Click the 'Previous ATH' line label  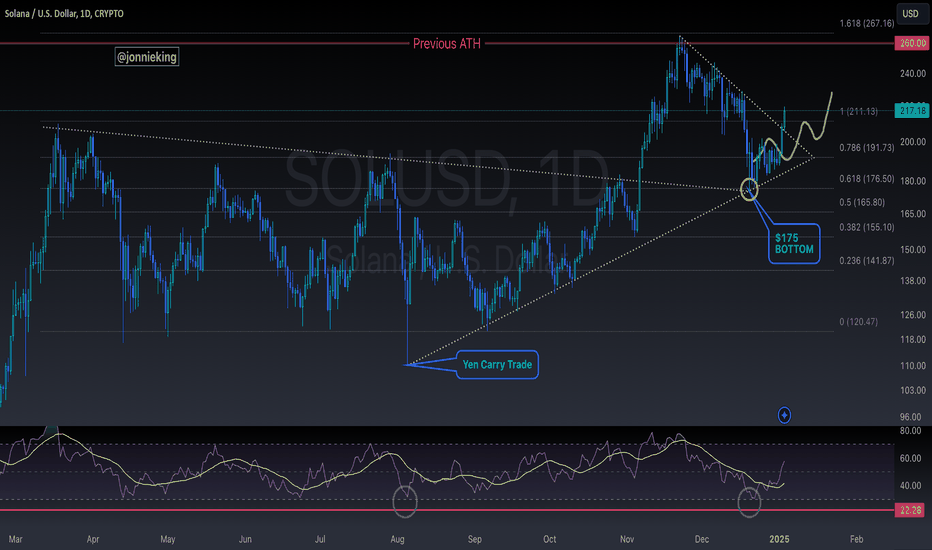pyautogui.click(x=446, y=43)
